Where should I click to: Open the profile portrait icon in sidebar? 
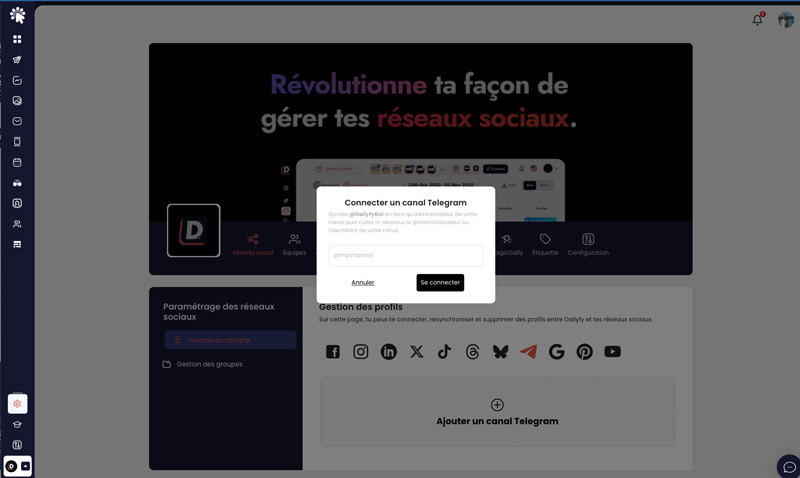17,204
